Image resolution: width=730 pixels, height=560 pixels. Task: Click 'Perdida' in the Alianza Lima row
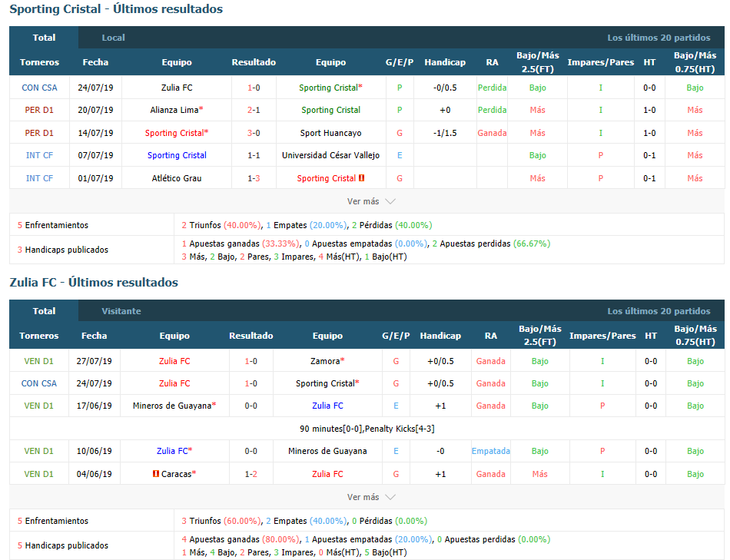[x=492, y=110]
